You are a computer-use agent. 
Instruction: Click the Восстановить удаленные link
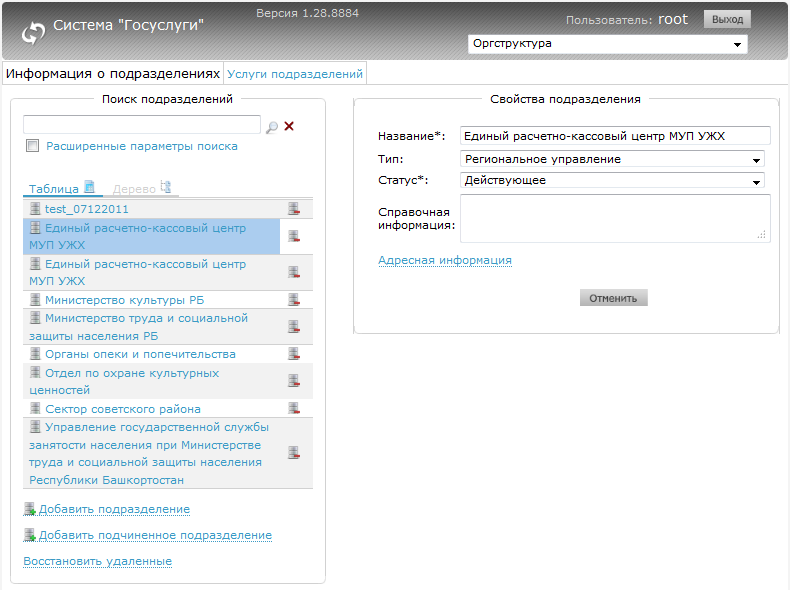click(x=98, y=561)
